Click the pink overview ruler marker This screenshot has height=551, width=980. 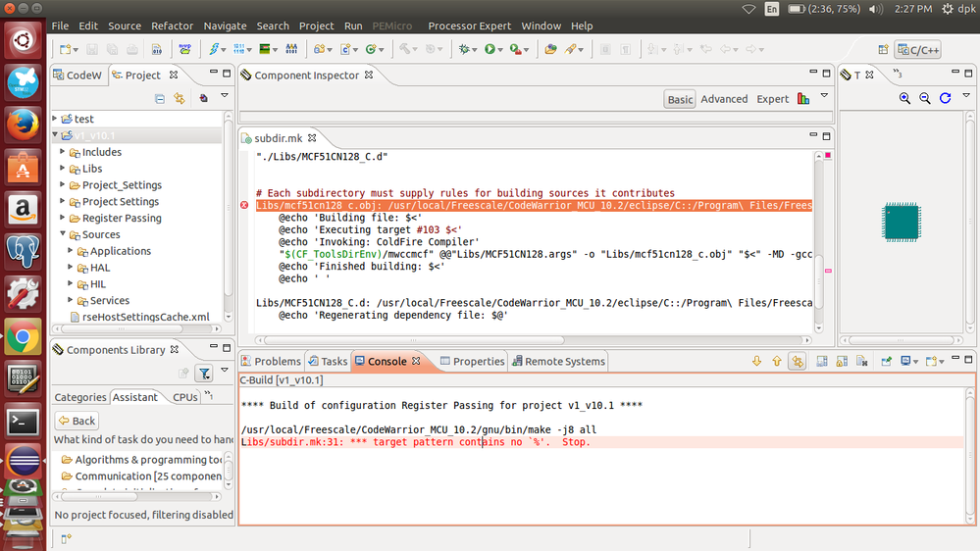pos(828,271)
